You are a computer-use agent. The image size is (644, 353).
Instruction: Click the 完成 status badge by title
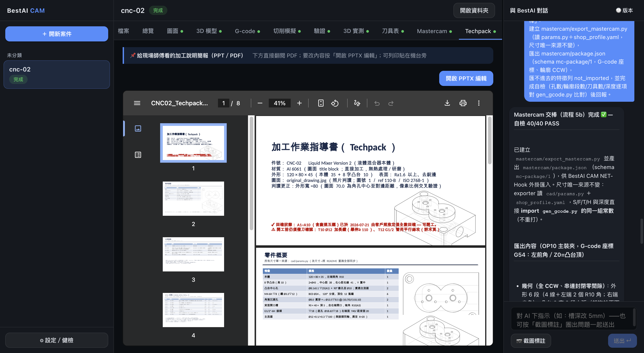[158, 10]
